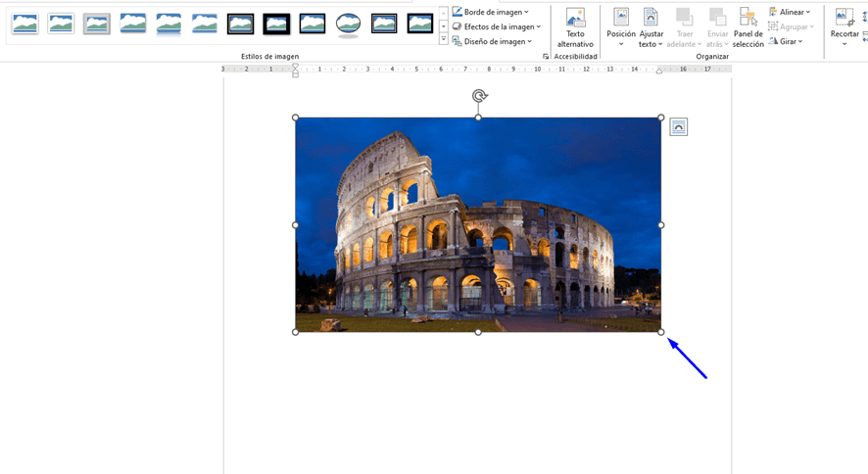Click the rotation handle above the image

(479, 96)
